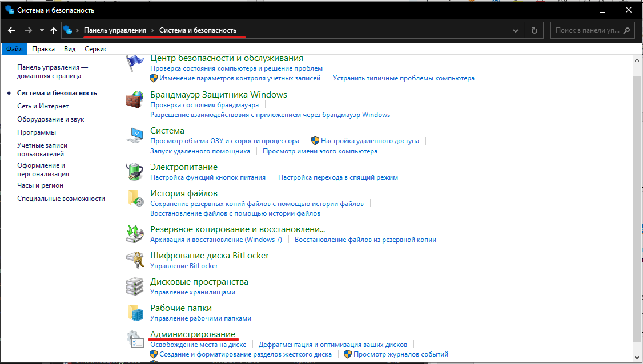Expand the chevron after Панель управления breadcrumb
The image size is (643, 364).
click(152, 30)
